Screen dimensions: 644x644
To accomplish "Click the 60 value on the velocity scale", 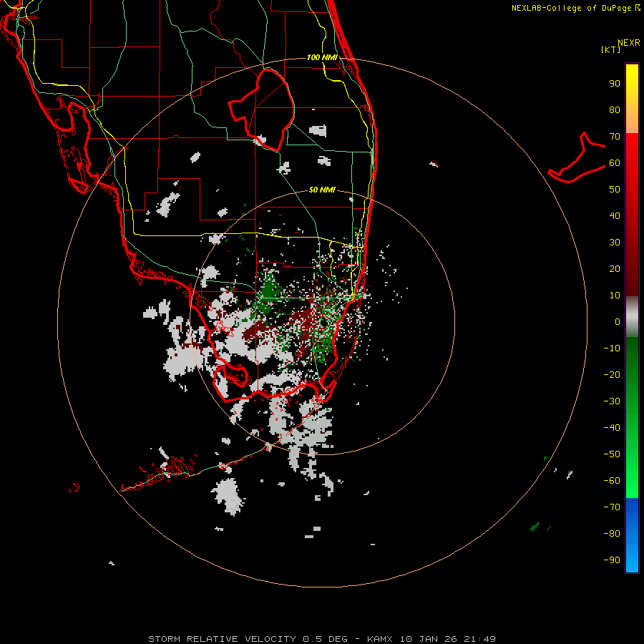I will (x=615, y=163).
